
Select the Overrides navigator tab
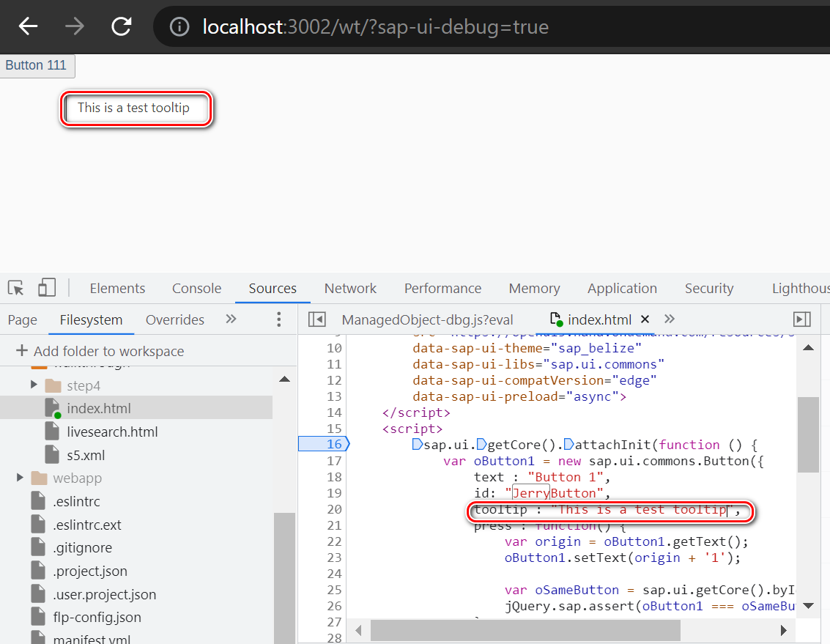point(174,320)
